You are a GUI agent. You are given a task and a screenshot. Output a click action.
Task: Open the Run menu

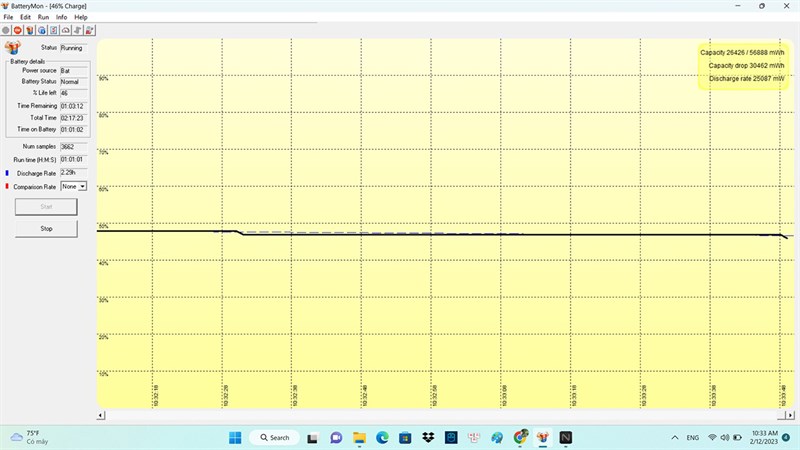tap(43, 17)
